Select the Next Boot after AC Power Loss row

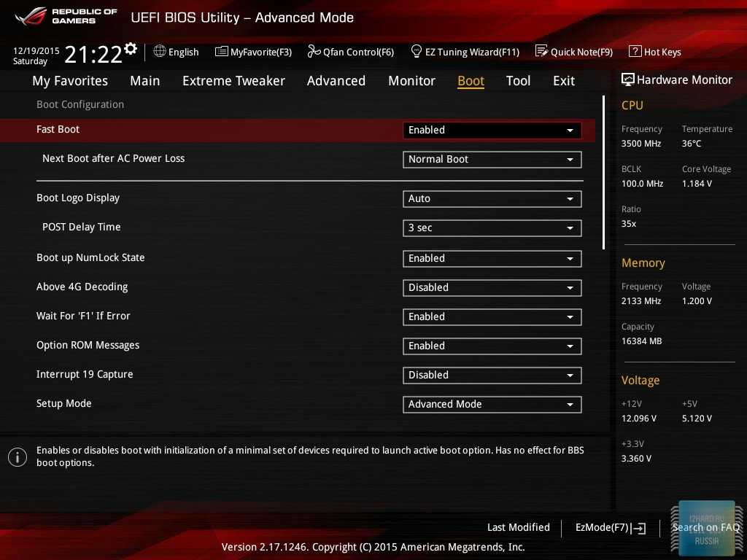(x=114, y=159)
